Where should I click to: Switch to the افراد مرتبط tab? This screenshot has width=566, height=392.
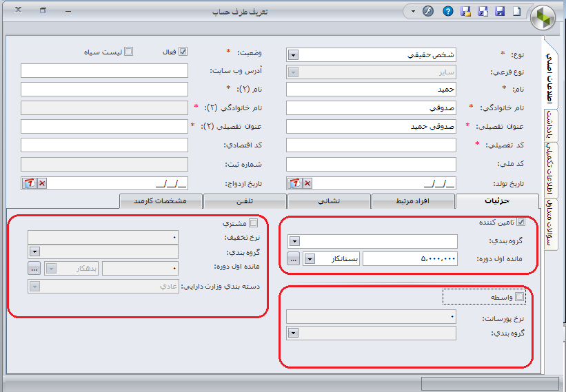pyautogui.click(x=412, y=201)
